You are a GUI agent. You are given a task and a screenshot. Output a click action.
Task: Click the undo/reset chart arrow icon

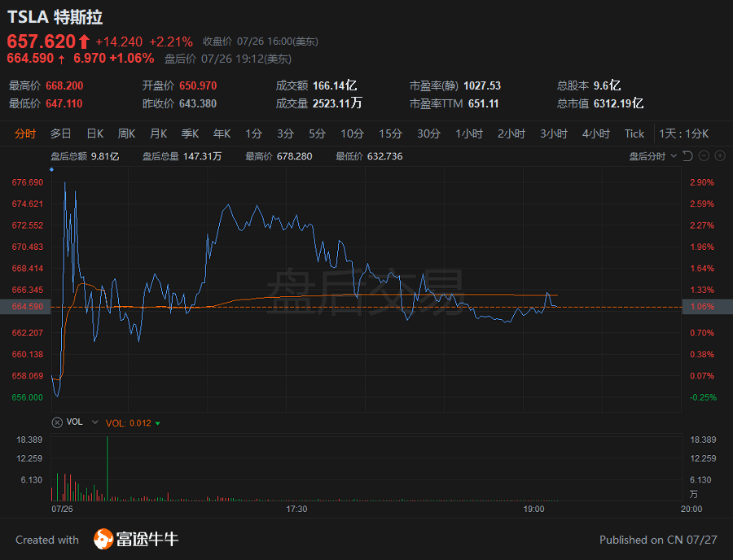(x=687, y=156)
